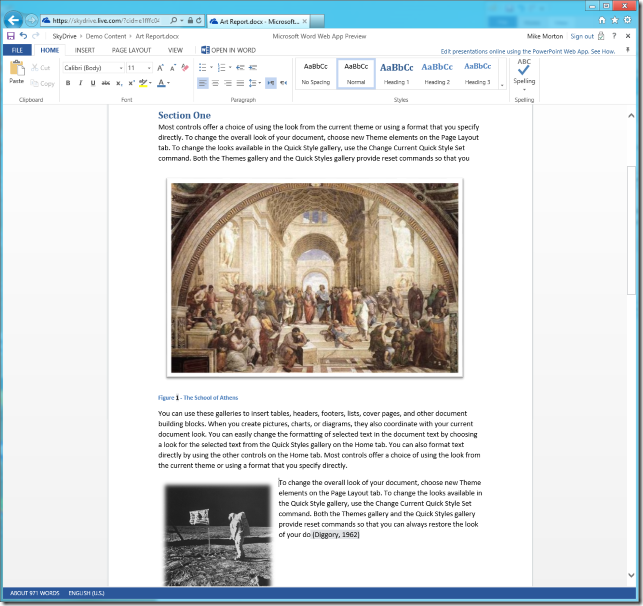Open the PAGE LAYOUT tab
643x606 pixels.
131,49
